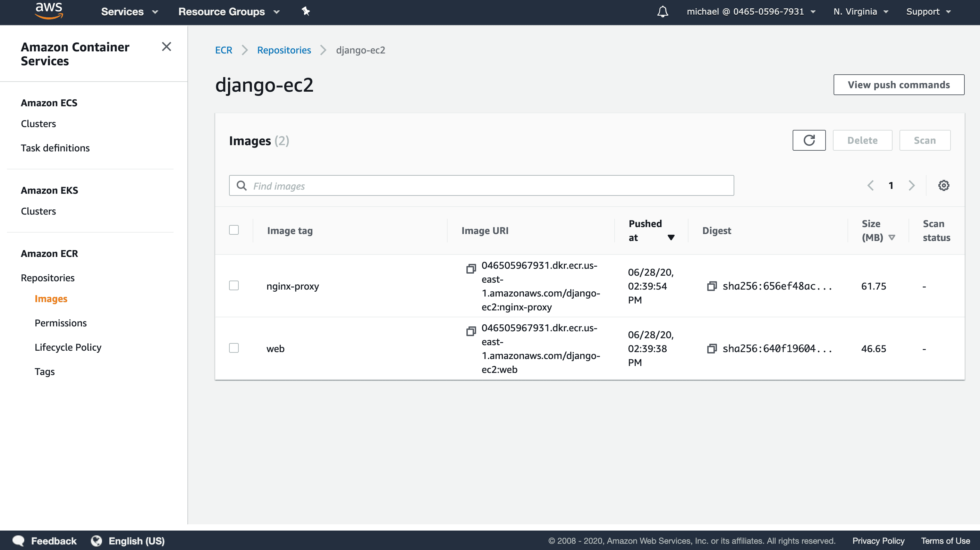Copy the sha256:640f19604 digest
The image size is (980, 550).
[x=712, y=349]
